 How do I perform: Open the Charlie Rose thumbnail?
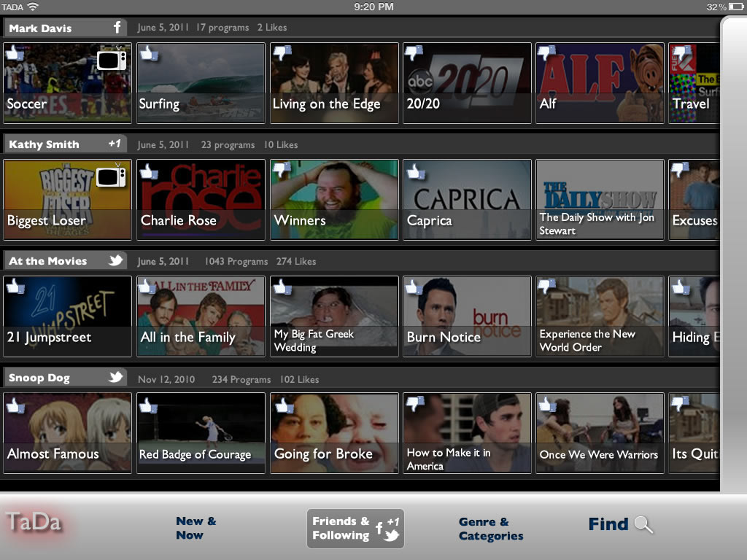pyautogui.click(x=201, y=200)
